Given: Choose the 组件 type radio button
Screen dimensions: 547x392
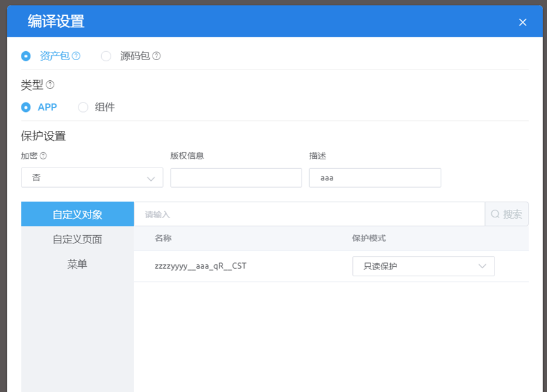Looking at the screenshot, I should (83, 107).
